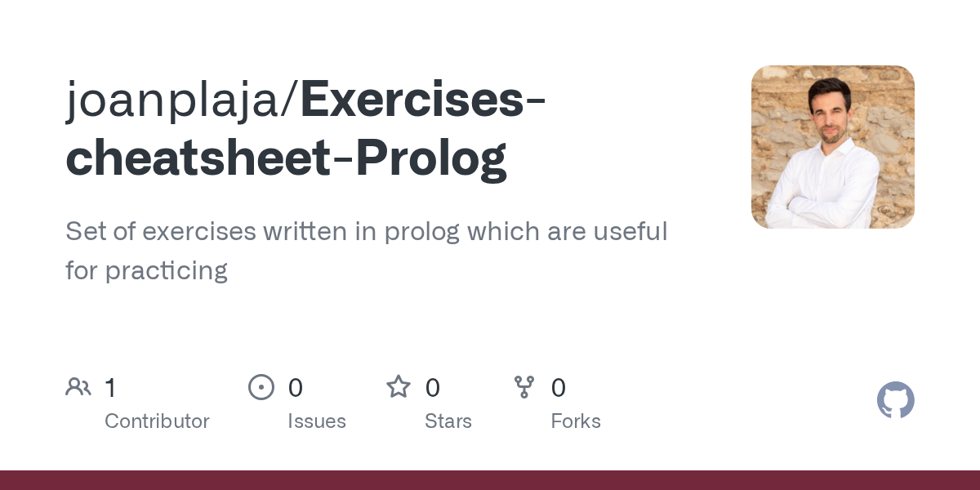
Task: Click the issues circle icon
Action: 261,387
